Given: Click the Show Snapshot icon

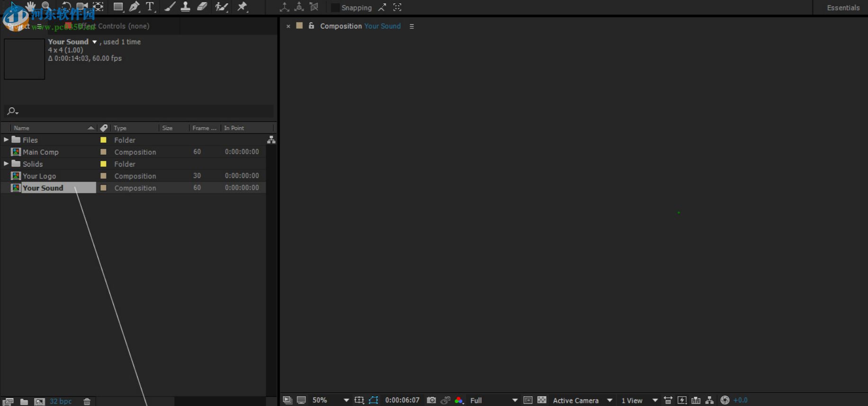Looking at the screenshot, I should [445, 400].
